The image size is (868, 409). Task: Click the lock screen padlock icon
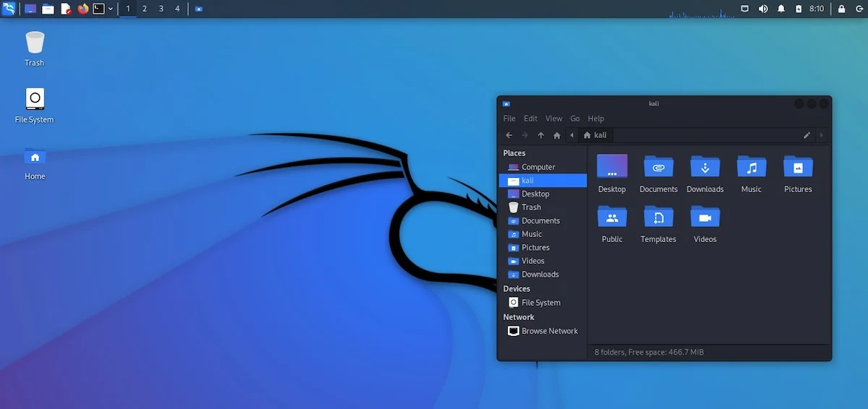841,9
